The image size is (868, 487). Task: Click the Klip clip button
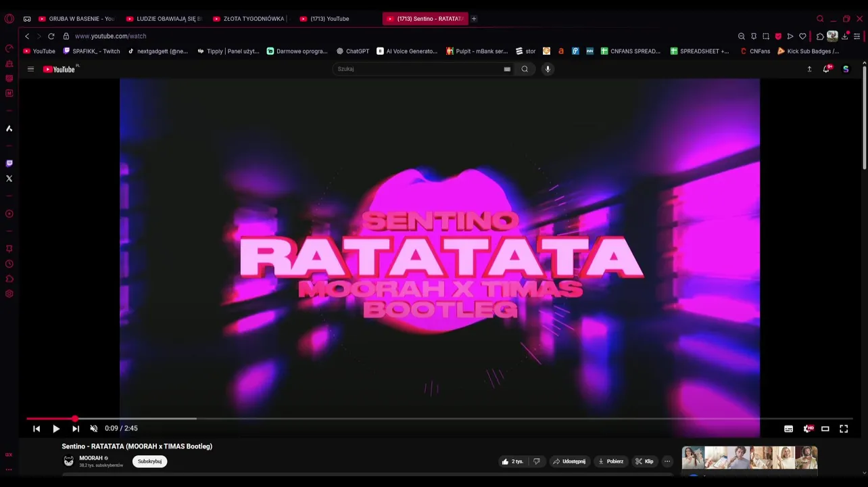tap(644, 461)
